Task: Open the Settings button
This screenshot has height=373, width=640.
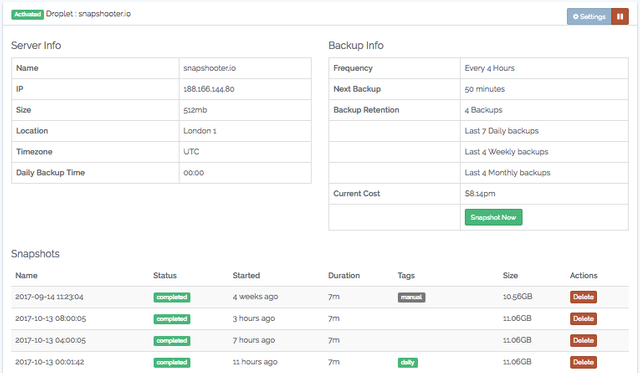Action: tap(589, 17)
